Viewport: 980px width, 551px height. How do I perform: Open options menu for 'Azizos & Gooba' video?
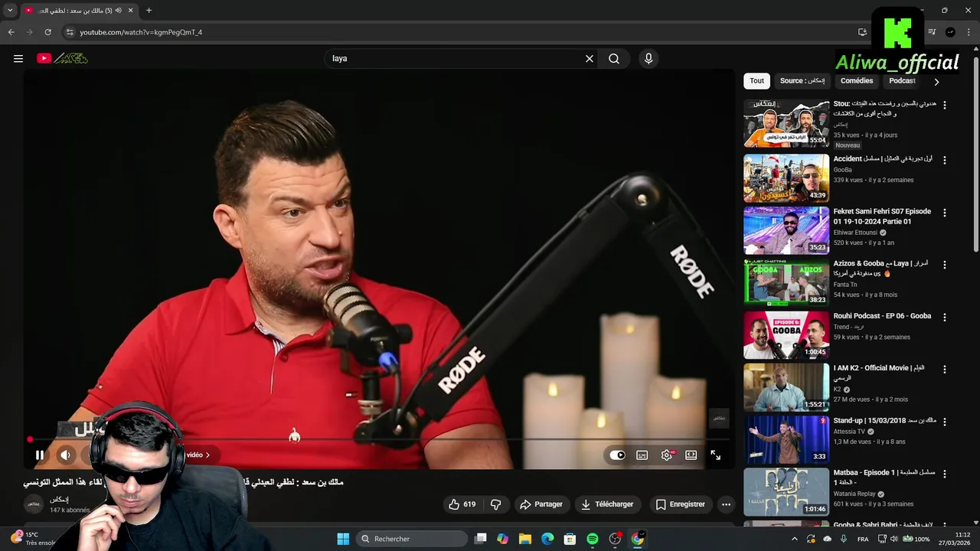[944, 265]
